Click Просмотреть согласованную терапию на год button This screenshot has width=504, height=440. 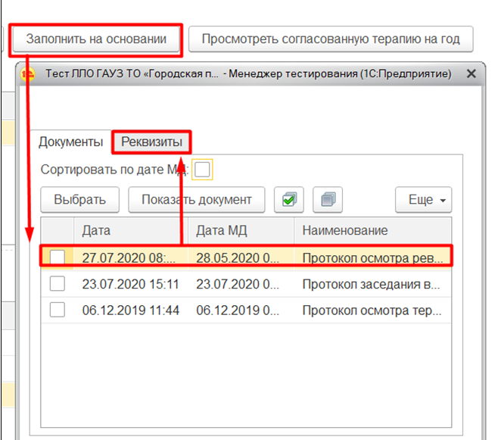point(330,39)
